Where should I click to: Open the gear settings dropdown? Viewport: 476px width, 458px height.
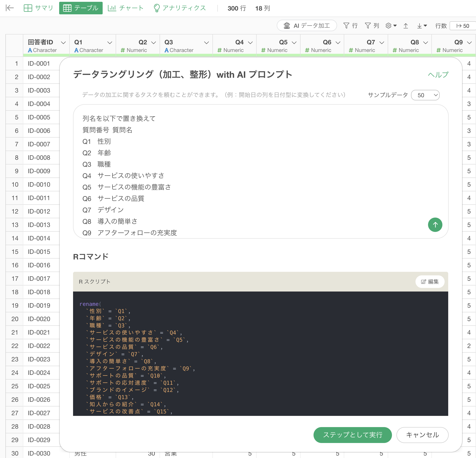point(391,26)
